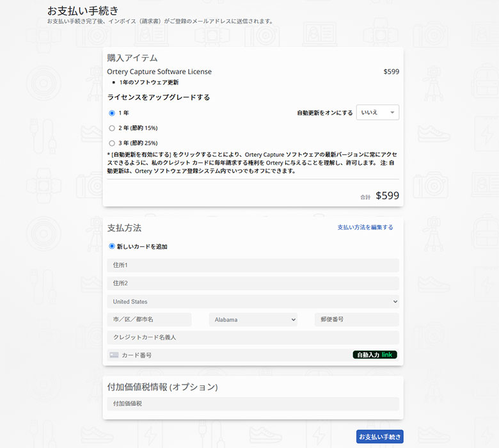Click the credit card icon in card number field

pyautogui.click(x=114, y=355)
